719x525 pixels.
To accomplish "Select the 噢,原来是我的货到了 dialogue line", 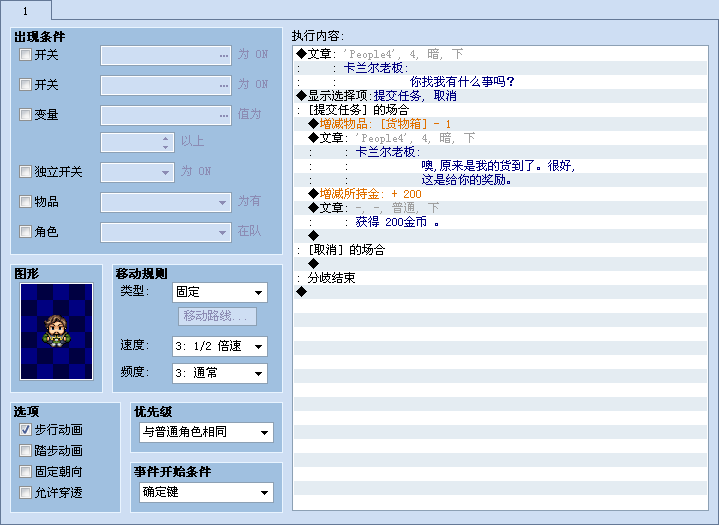I will [x=501, y=166].
